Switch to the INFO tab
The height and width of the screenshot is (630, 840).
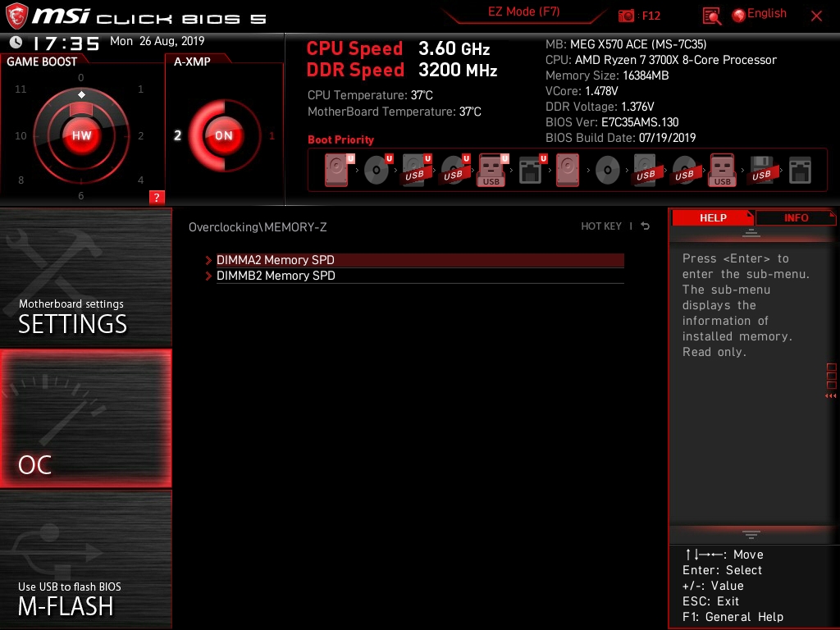coord(796,218)
